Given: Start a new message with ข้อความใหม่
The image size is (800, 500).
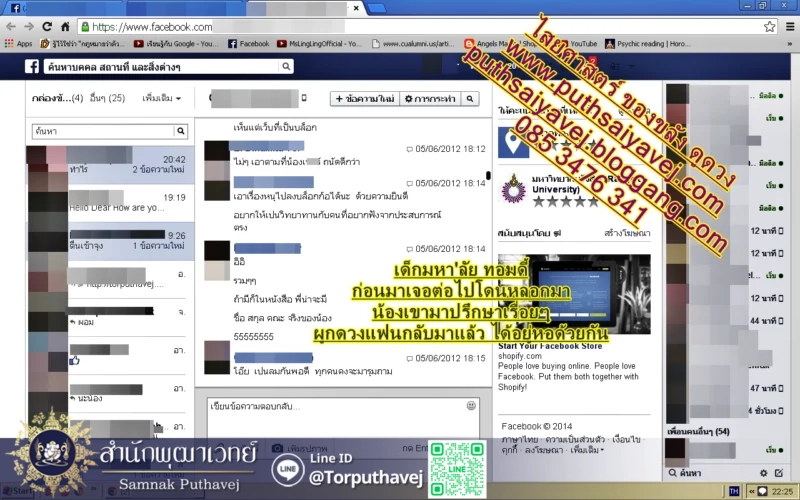Looking at the screenshot, I should tap(364, 99).
